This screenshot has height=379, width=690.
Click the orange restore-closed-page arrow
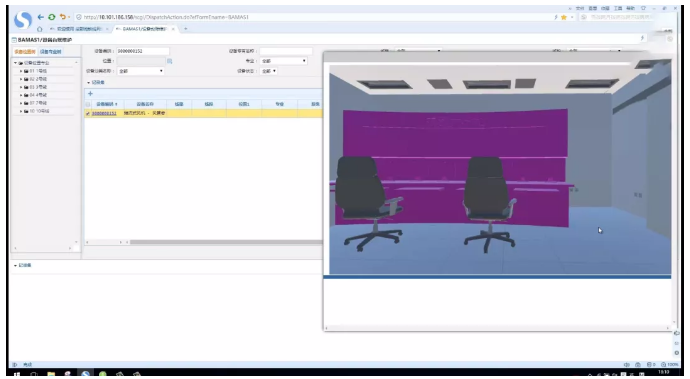(x=62, y=17)
